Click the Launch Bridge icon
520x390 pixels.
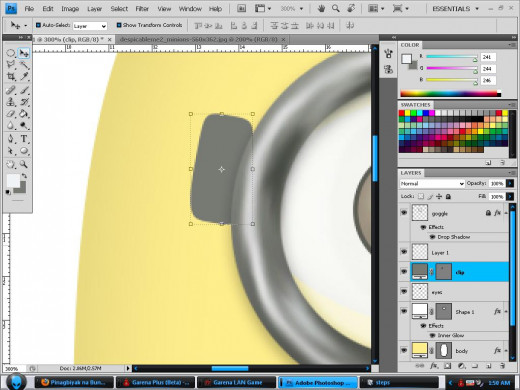(x=241, y=9)
